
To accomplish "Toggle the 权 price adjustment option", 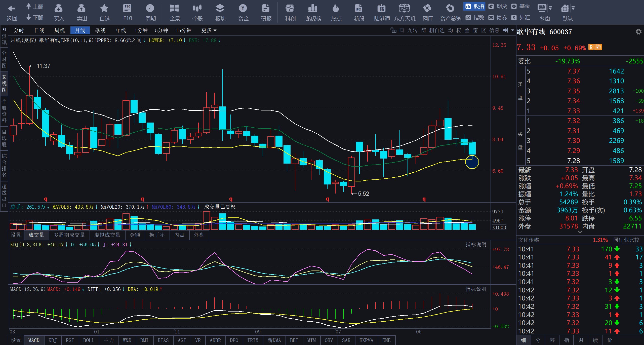I will [x=459, y=30].
